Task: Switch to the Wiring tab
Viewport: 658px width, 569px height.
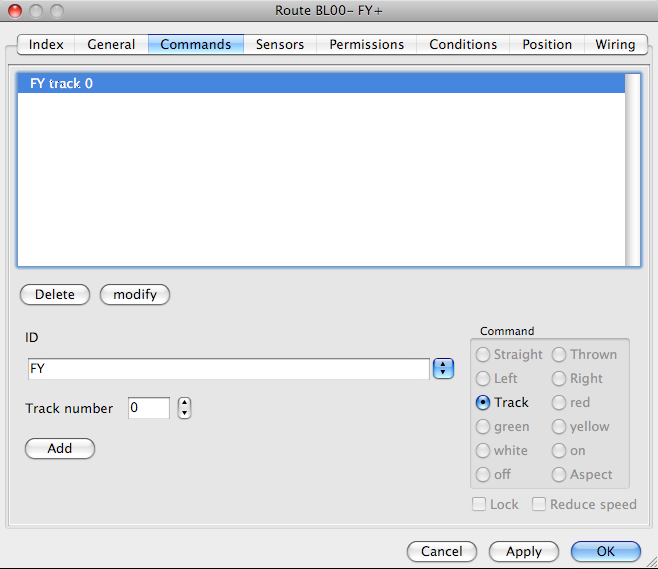Action: (x=615, y=44)
